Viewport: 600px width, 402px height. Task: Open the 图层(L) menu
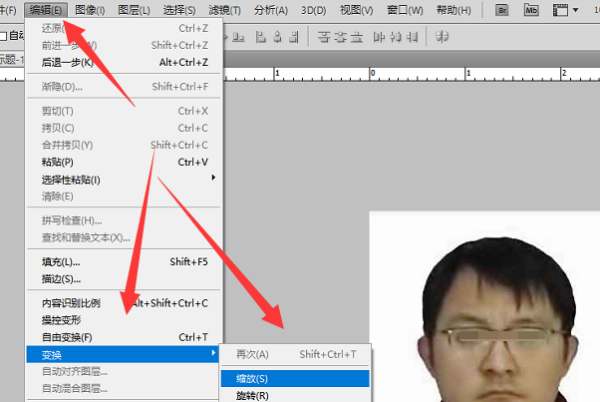pos(134,10)
